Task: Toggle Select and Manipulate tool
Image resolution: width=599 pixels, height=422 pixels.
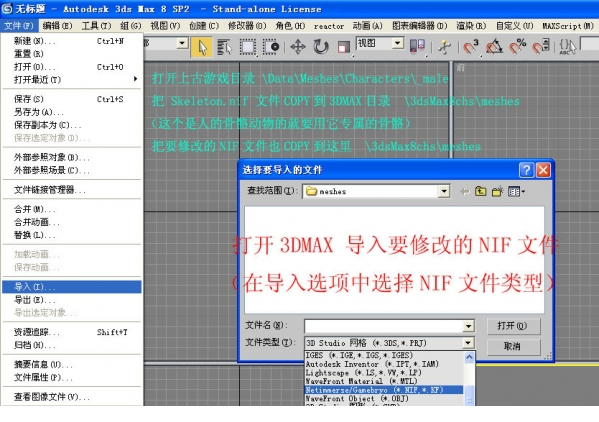Action: pyautogui.click(x=444, y=47)
